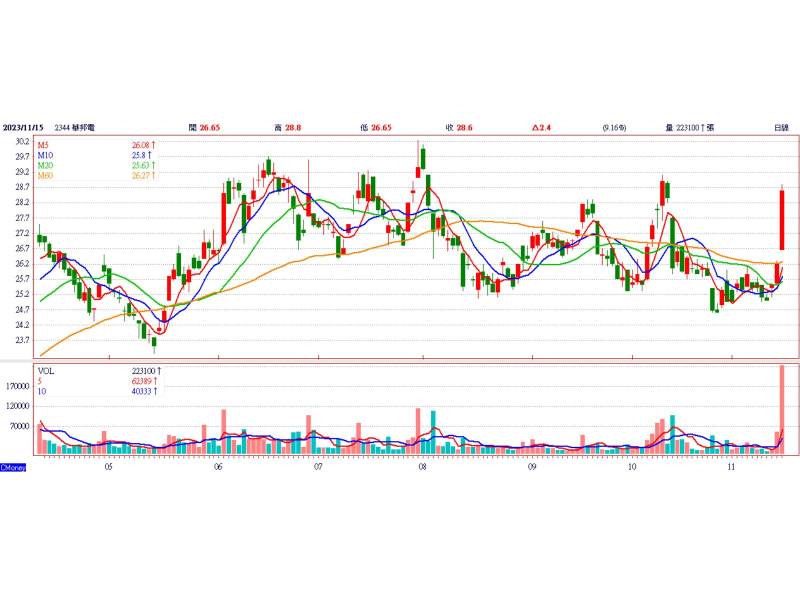Screen dimensions: 800x600
Task: Click the date 2023/11/15 in header
Action: pyautogui.click(x=23, y=128)
